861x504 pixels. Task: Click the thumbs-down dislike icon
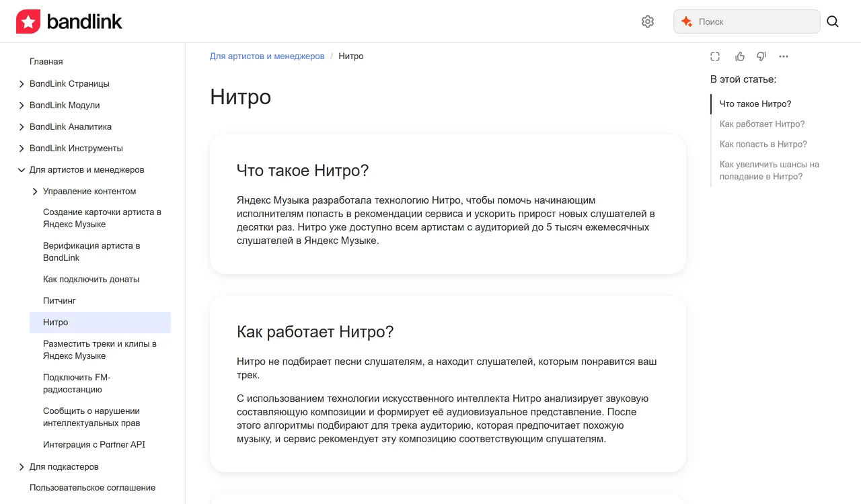point(761,56)
